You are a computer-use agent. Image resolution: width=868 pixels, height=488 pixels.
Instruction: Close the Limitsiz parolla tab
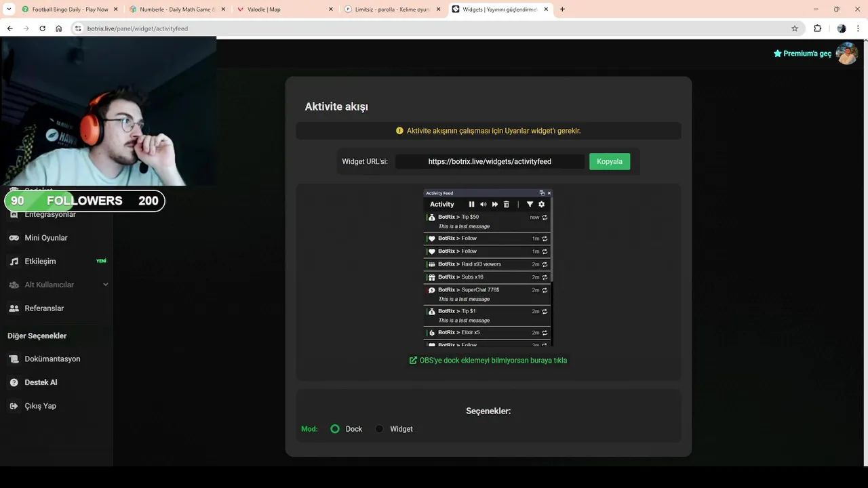[439, 9]
